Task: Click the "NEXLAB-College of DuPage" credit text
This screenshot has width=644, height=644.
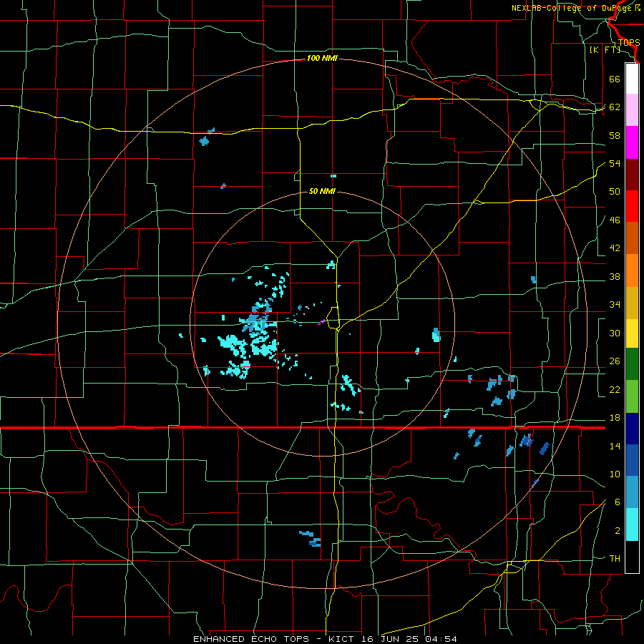Action: pyautogui.click(x=572, y=8)
